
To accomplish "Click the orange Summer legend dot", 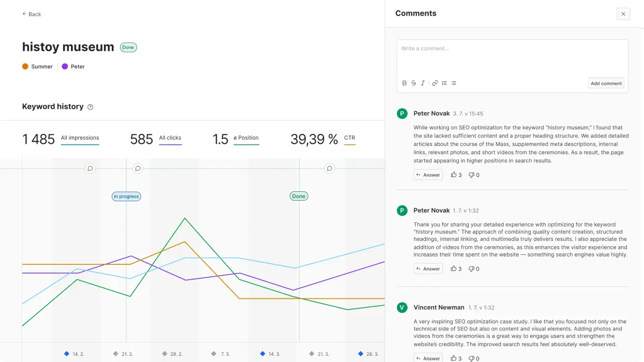I will click(25, 67).
